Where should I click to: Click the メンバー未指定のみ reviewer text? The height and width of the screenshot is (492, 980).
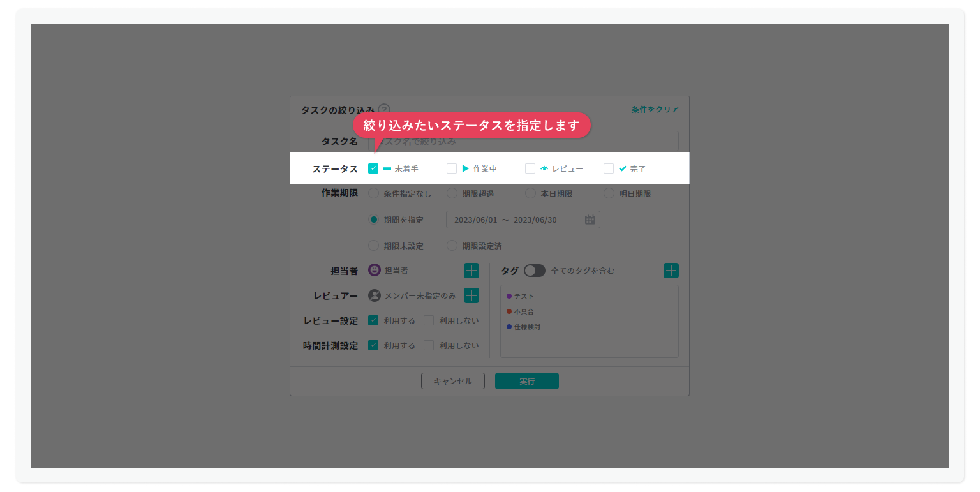(420, 295)
